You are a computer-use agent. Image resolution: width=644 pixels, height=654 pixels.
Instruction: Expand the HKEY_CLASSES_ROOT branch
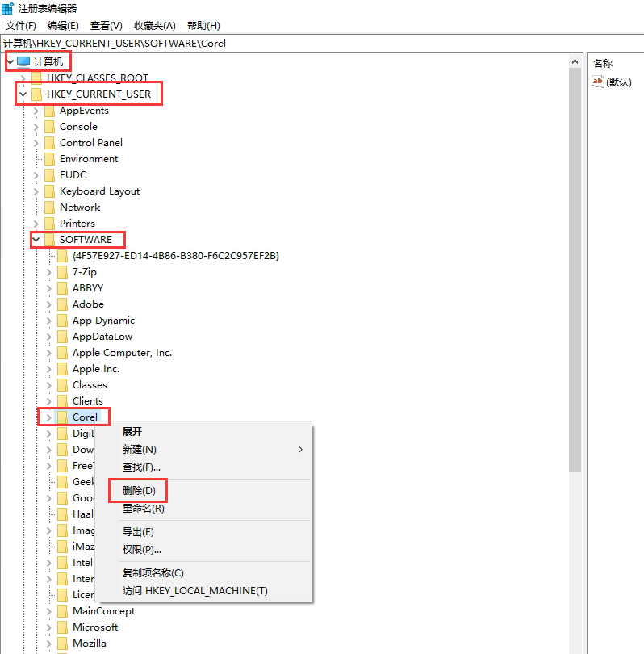tap(23, 78)
